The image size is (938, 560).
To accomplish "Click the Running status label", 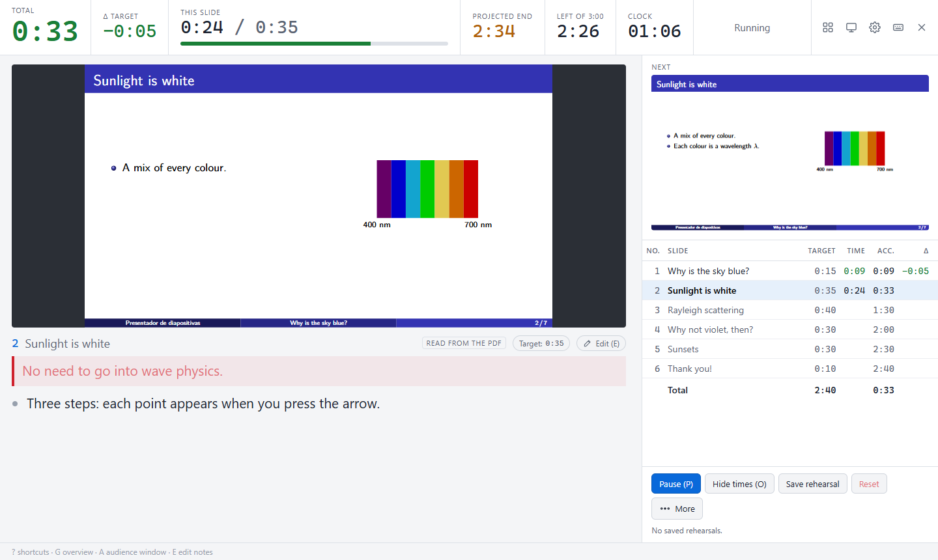I will (752, 28).
